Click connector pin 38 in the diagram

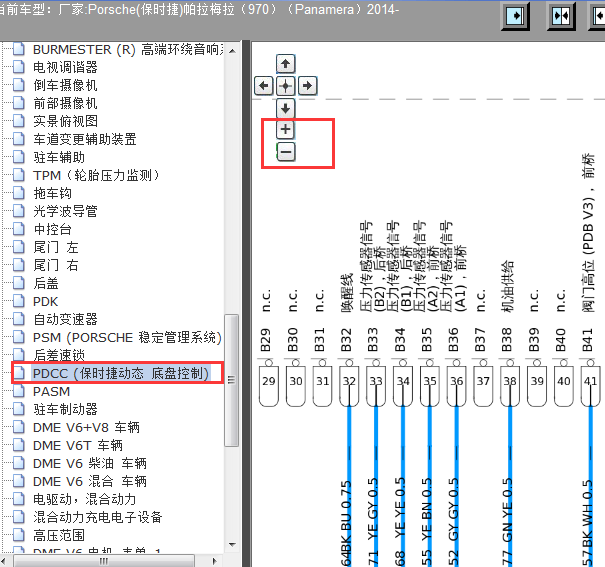(x=510, y=385)
